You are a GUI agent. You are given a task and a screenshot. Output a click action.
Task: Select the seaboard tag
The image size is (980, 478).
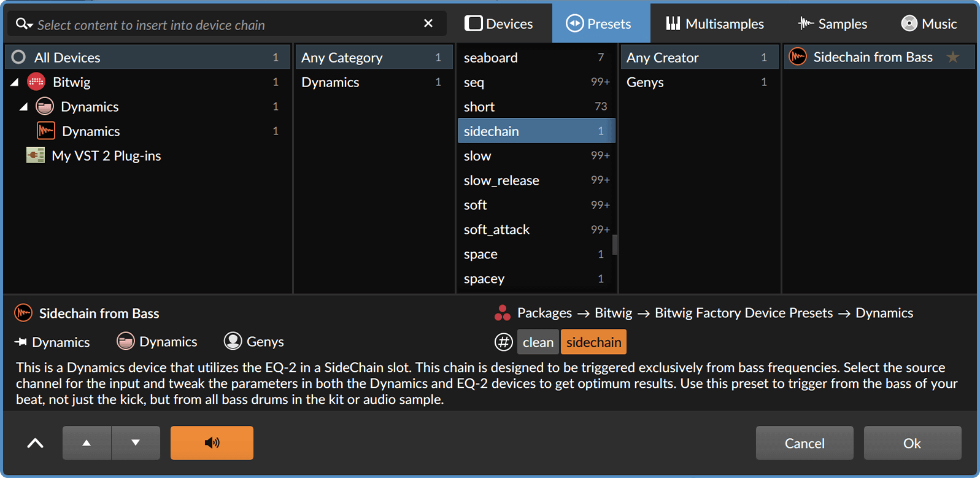(536, 57)
